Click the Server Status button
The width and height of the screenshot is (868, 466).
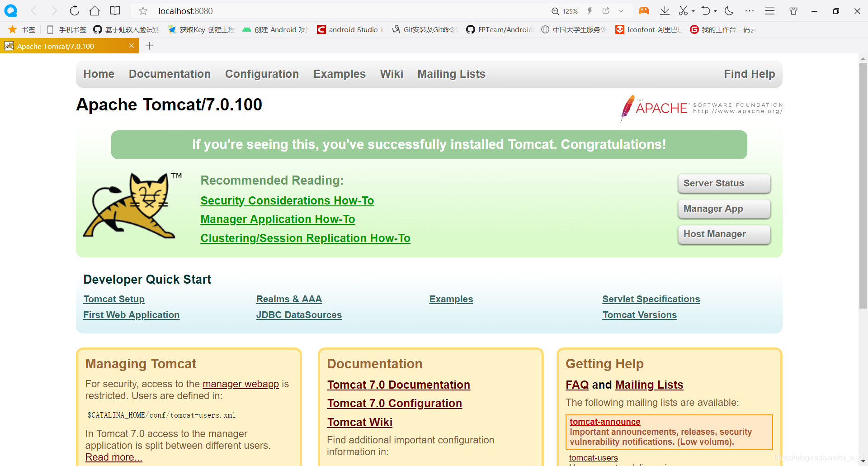pyautogui.click(x=724, y=183)
